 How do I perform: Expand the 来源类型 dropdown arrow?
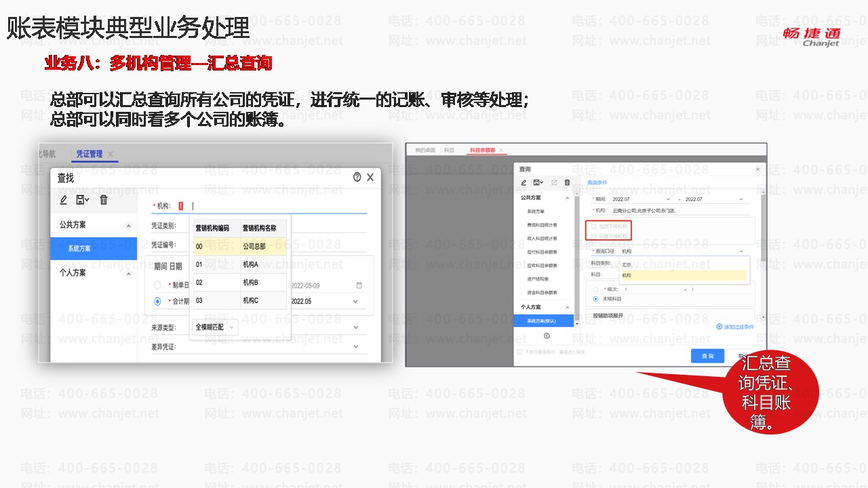tap(356, 327)
